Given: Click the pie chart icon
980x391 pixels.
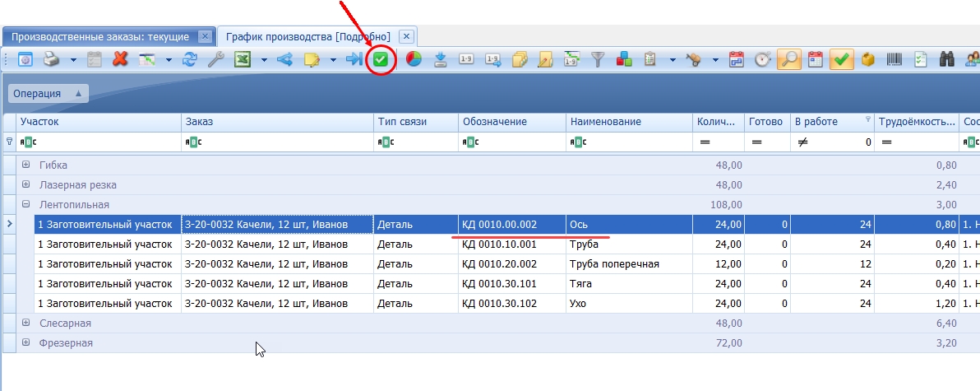Looking at the screenshot, I should tap(414, 60).
